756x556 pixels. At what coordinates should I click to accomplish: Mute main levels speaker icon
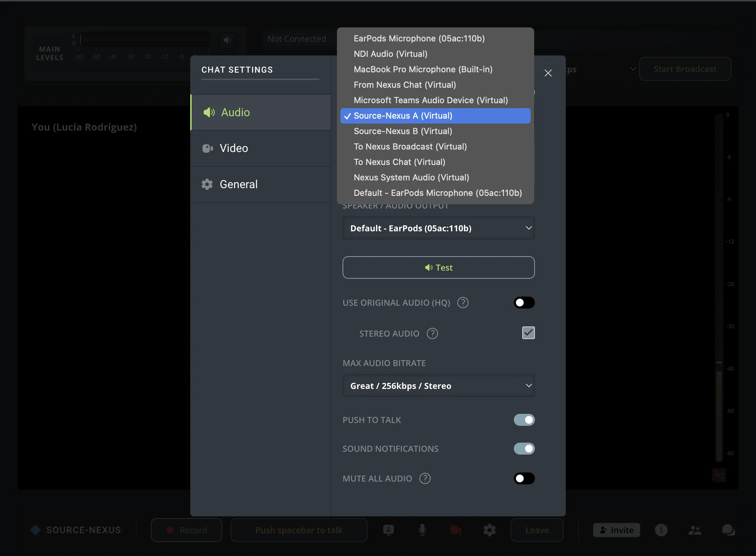[227, 40]
